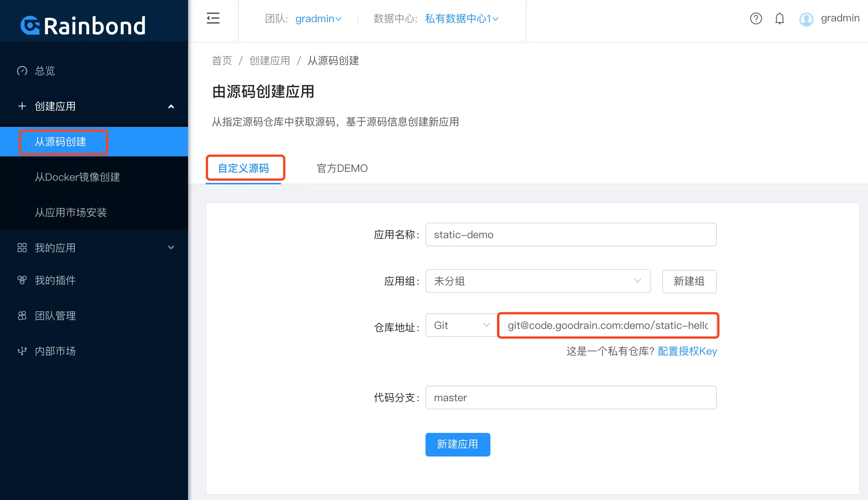Open the Git repository type dropdown

coord(461,325)
